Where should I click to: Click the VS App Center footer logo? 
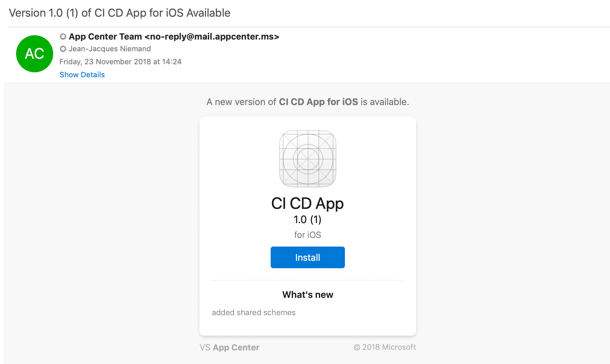(229, 348)
